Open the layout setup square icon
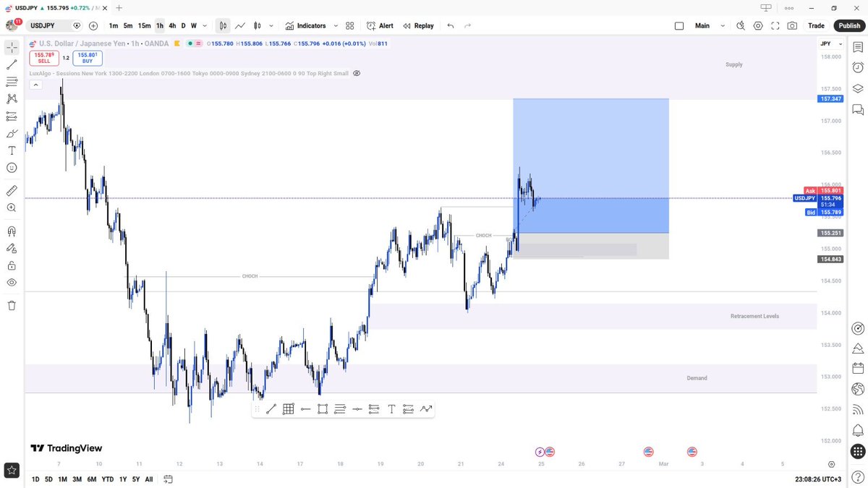This screenshot has width=868, height=488. (679, 25)
